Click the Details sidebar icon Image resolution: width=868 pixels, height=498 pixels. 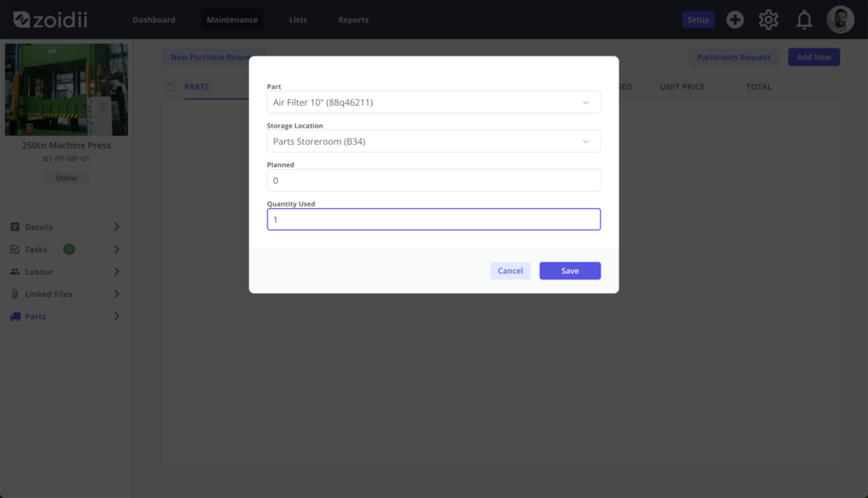pos(15,226)
